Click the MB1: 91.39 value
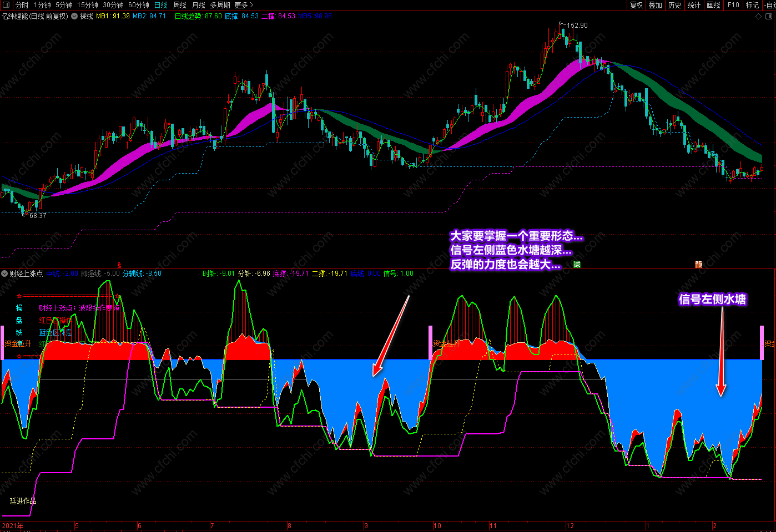Image resolution: width=776 pixels, height=532 pixels. pos(113,16)
